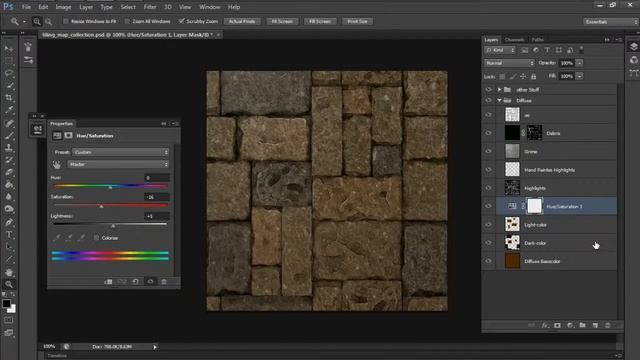Click the zoom out magnifier option
This screenshot has height=360, width=640.
(49, 21)
